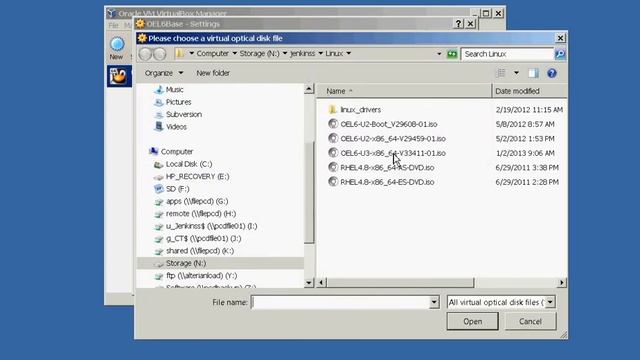This screenshot has width=640, height=360.
Task: Close the optical disk file dialog
Action: click(x=560, y=38)
